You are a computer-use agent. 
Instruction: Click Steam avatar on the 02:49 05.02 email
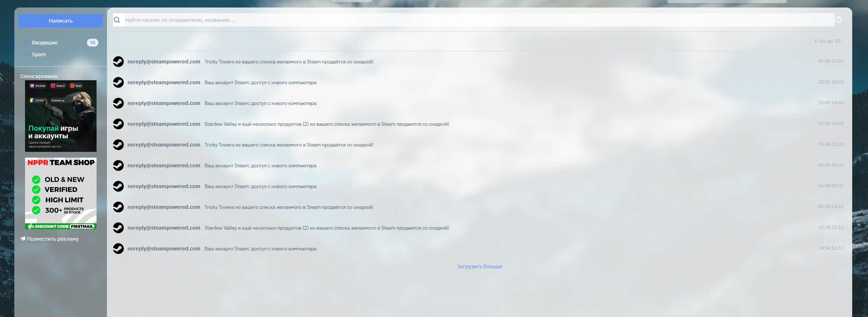(118, 165)
